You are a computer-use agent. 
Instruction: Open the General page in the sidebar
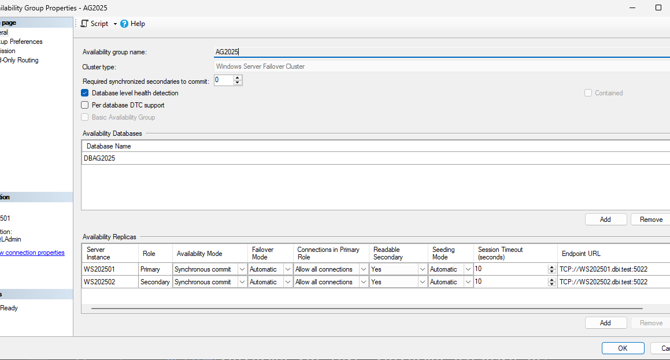tap(4, 32)
